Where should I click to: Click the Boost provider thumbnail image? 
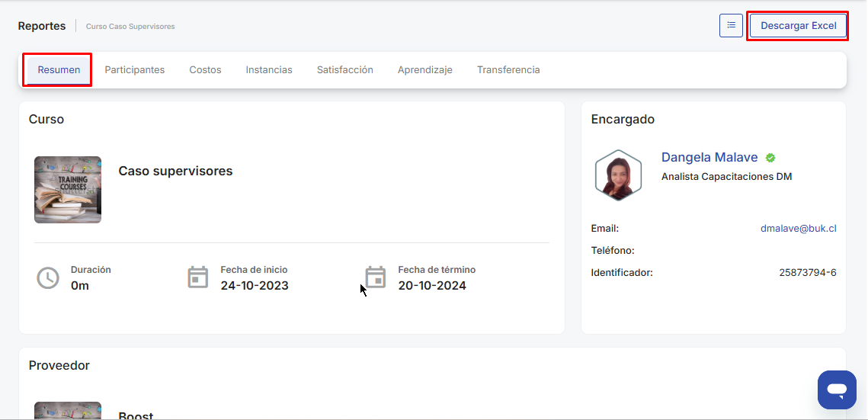(x=68, y=411)
